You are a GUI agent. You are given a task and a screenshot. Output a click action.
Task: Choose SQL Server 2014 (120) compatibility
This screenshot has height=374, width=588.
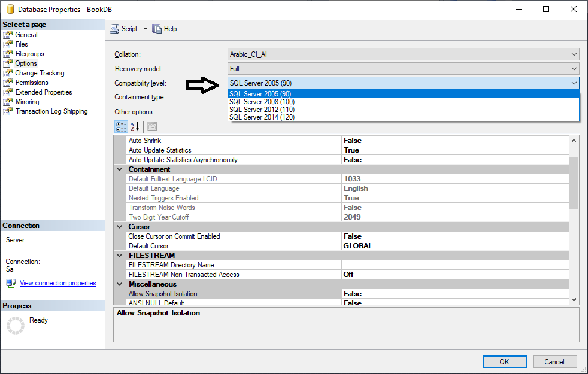click(x=404, y=117)
